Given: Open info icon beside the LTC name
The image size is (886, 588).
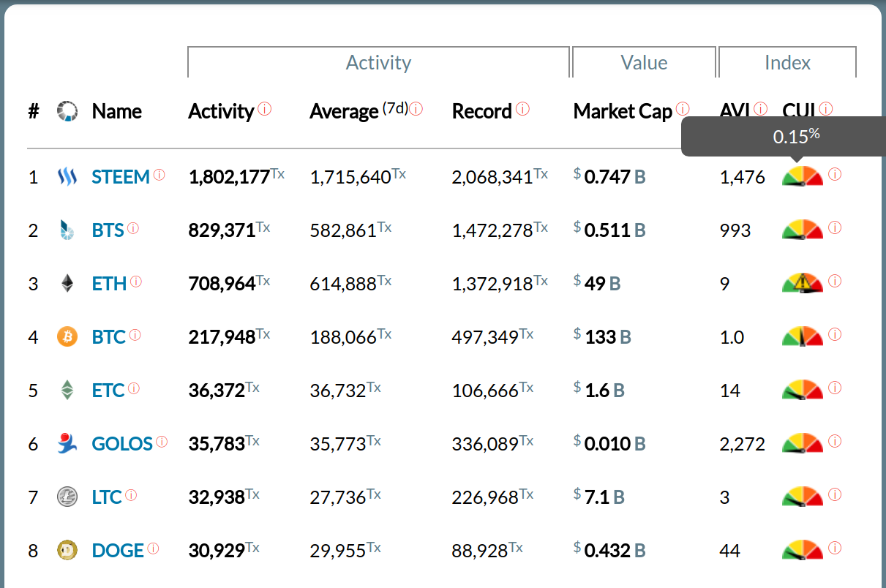Looking at the screenshot, I should tap(131, 495).
